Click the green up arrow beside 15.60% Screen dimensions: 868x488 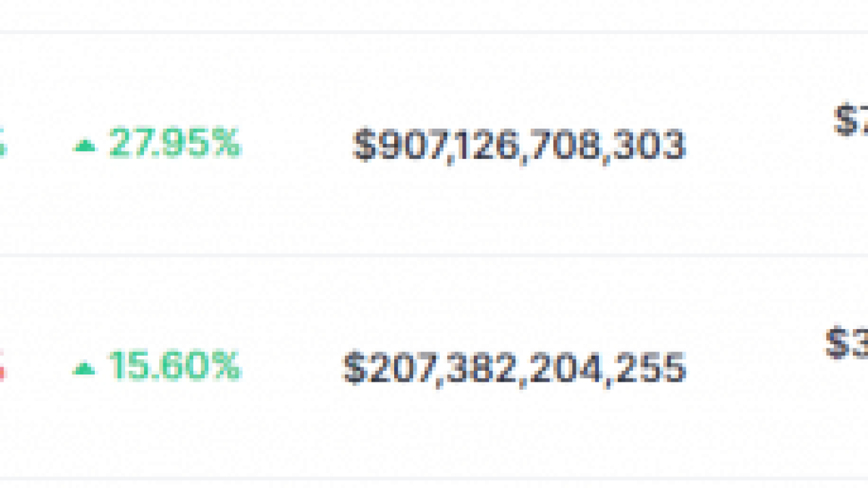tap(85, 369)
